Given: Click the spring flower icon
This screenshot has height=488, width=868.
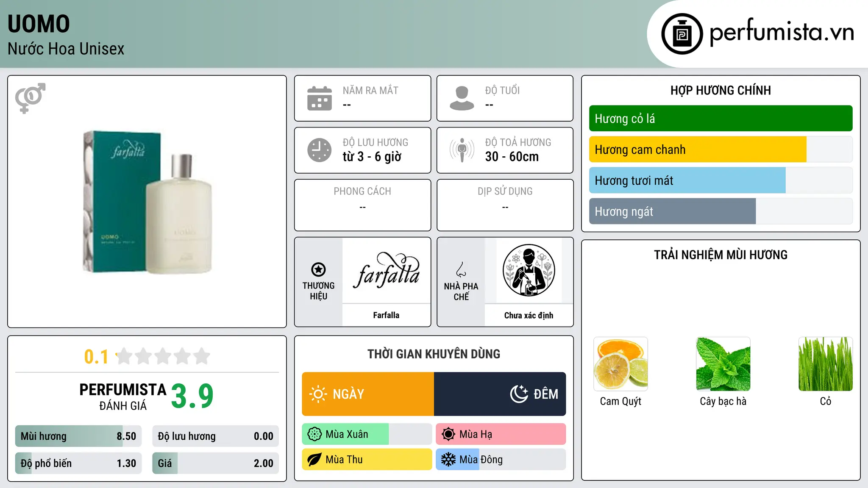Looking at the screenshot, I should click(314, 434).
